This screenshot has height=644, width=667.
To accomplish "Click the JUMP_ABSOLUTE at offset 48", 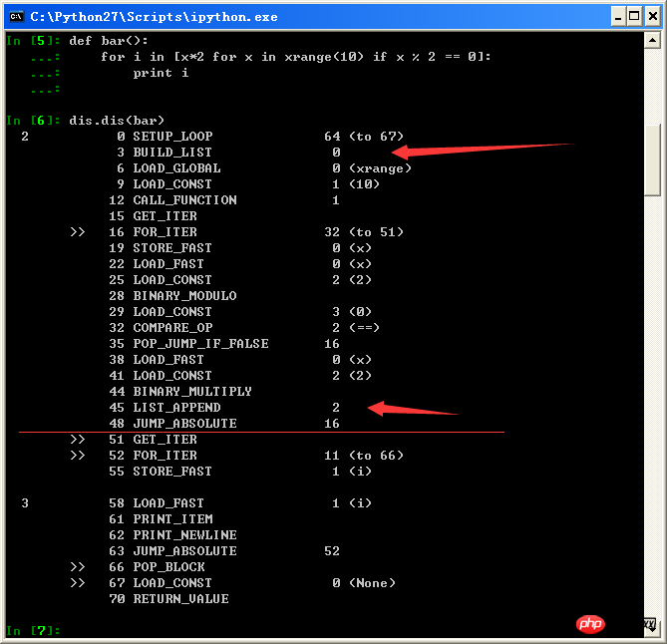I will pyautogui.click(x=184, y=424).
